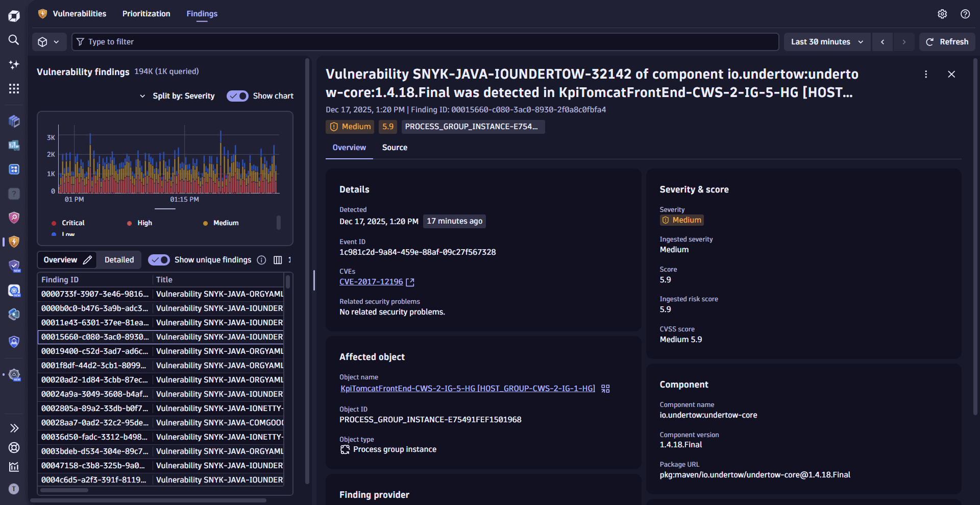The width and height of the screenshot is (980, 505).
Task: Open the CVE-2017-12196 link
Action: pos(371,282)
